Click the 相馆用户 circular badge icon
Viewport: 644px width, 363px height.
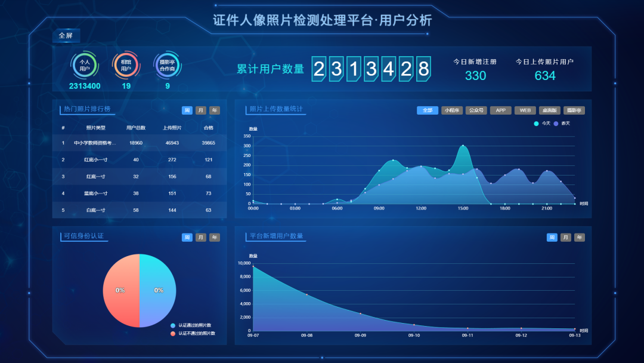(126, 65)
